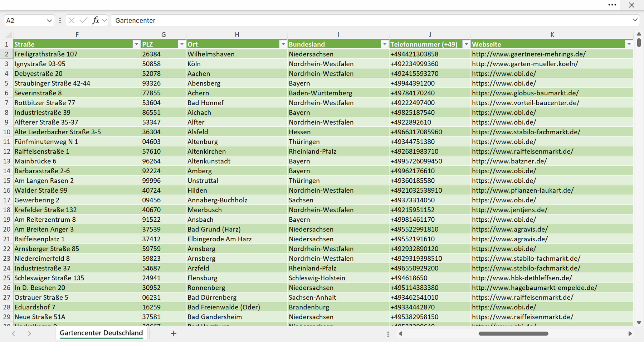Select the Gartencenter Deutschland sheet tab
Viewport: 644px width, 342px height.
coord(101,333)
